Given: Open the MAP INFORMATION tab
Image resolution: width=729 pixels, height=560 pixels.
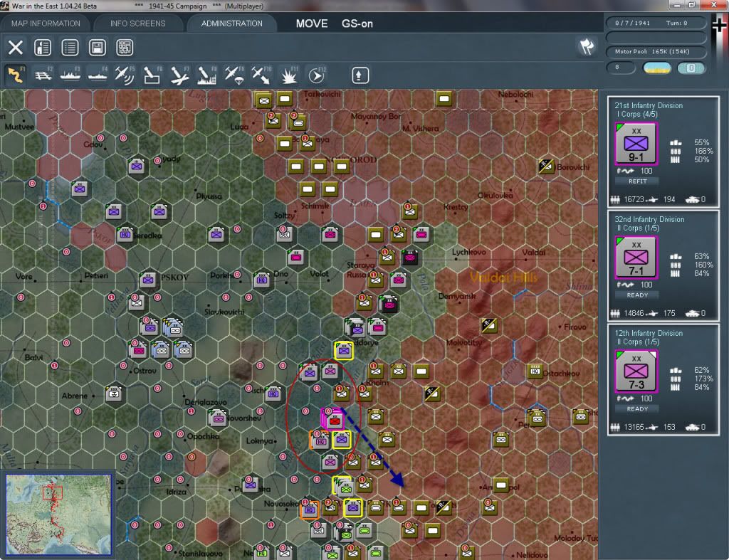Looking at the screenshot, I should pos(46,23).
